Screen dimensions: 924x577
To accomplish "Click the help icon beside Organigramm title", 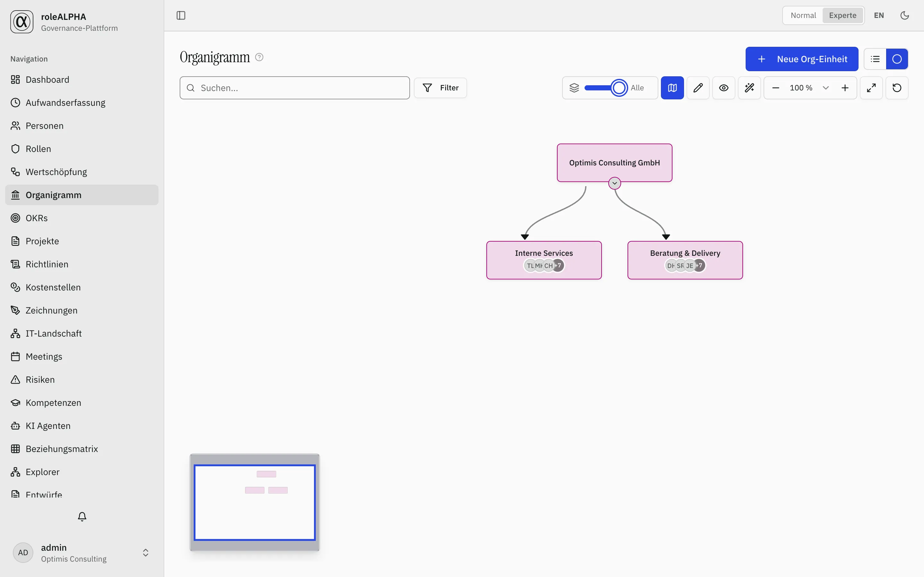I will click(x=259, y=57).
